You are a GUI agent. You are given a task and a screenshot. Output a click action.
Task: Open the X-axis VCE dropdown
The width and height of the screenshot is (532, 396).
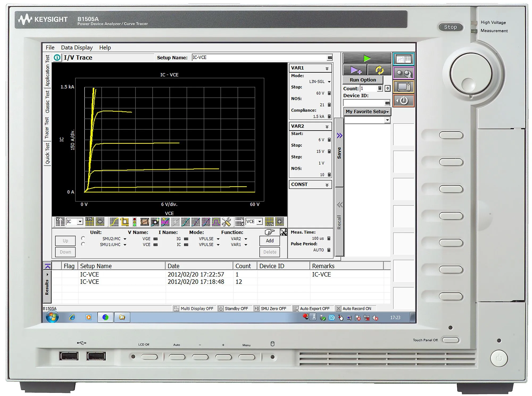pos(259,221)
